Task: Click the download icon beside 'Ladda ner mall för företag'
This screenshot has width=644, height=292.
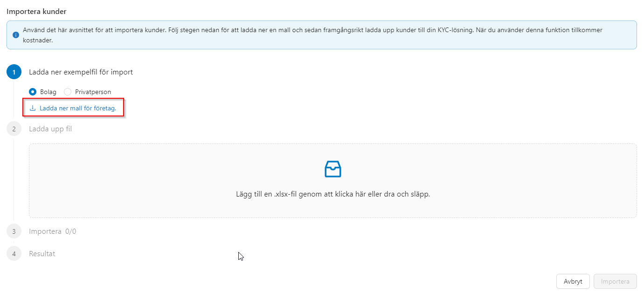Action: pyautogui.click(x=33, y=108)
